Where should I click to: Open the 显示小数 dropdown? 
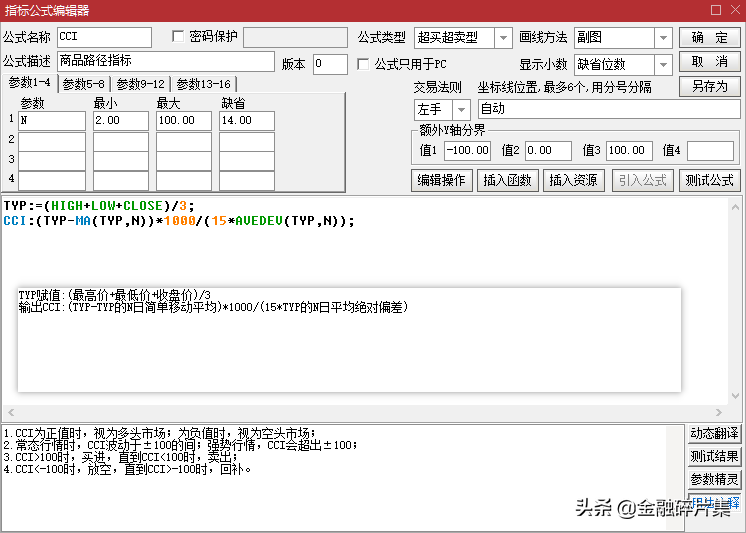[x=663, y=64]
